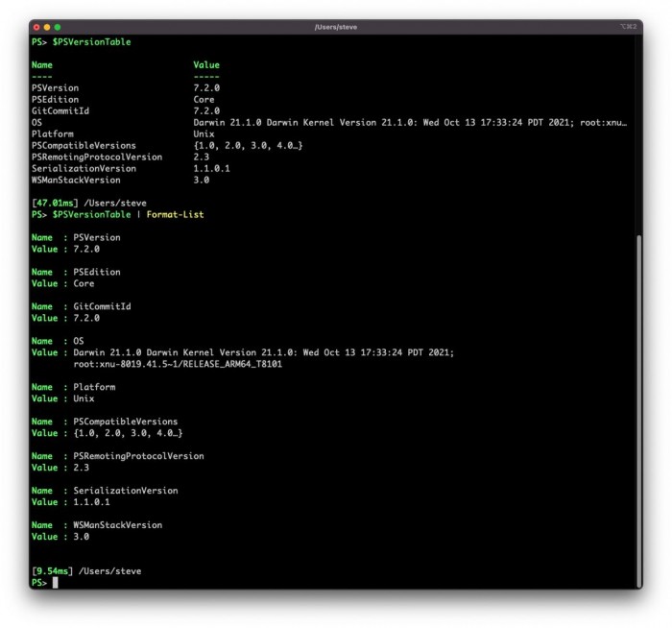
Task: Minimize the terminal with the yellow button
Action: 47,27
